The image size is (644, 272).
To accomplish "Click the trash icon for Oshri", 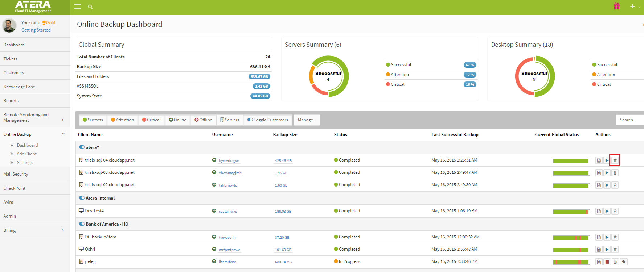I will point(615,250).
